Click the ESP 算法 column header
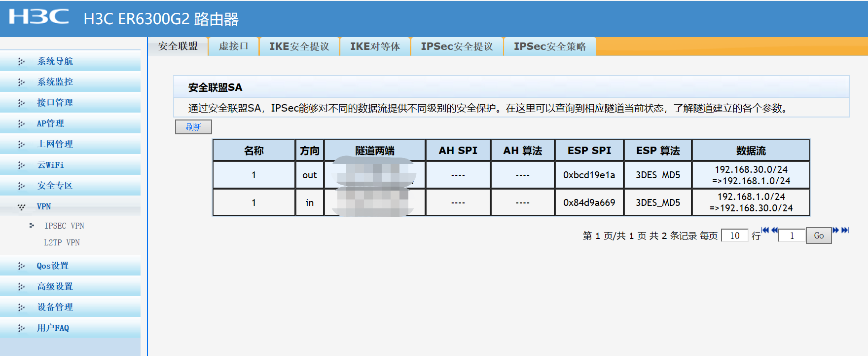This screenshot has height=356, width=868. coord(658,151)
